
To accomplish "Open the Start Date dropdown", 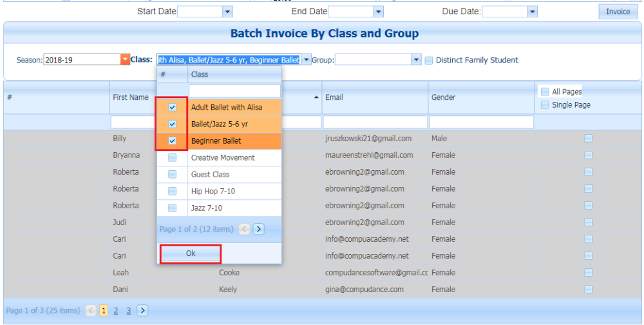I will (227, 12).
